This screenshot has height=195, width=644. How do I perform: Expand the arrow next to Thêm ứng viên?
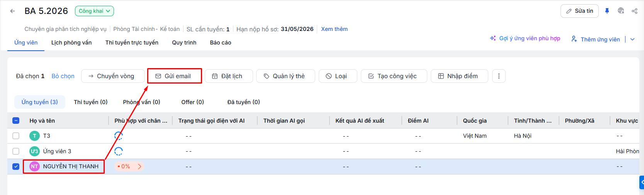(632, 39)
